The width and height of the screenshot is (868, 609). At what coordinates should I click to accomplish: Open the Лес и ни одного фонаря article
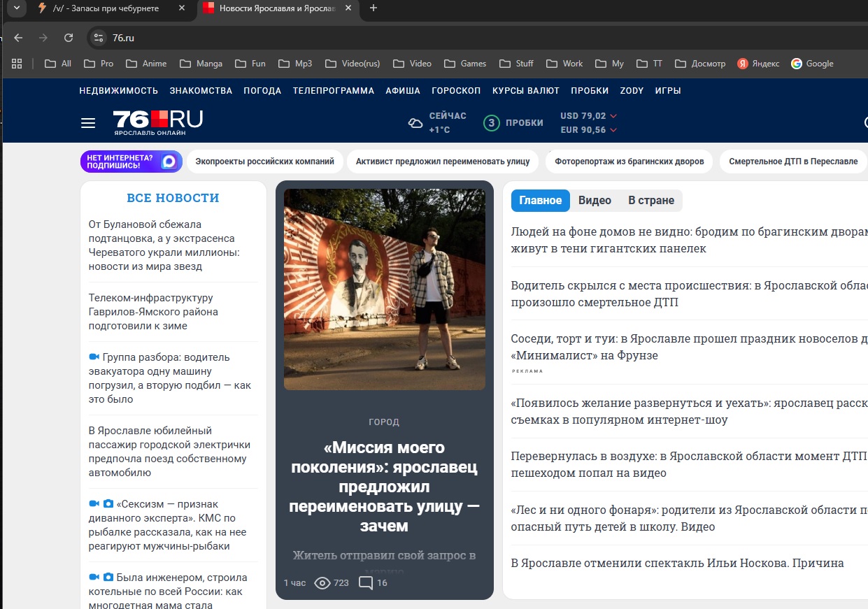point(689,518)
